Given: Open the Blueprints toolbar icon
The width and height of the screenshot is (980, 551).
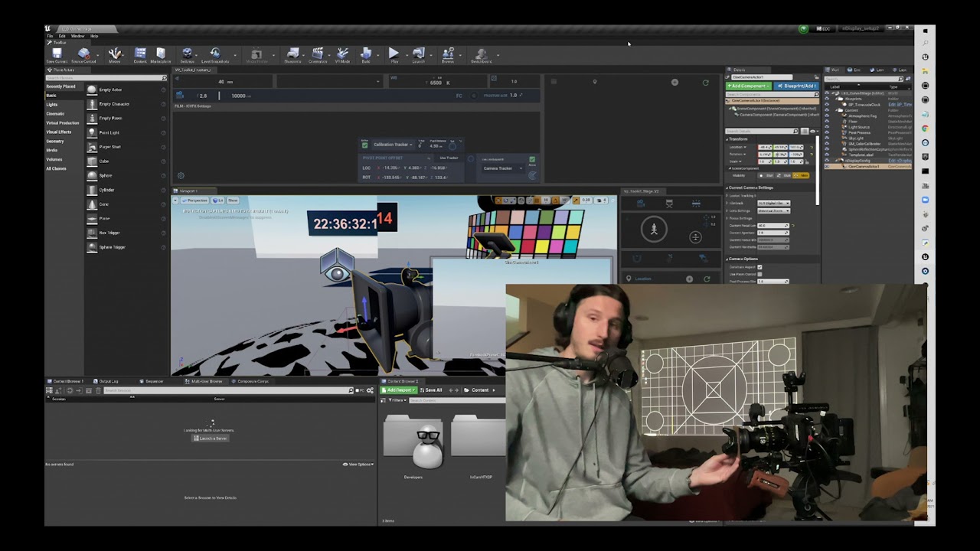Looking at the screenshot, I should coord(292,54).
